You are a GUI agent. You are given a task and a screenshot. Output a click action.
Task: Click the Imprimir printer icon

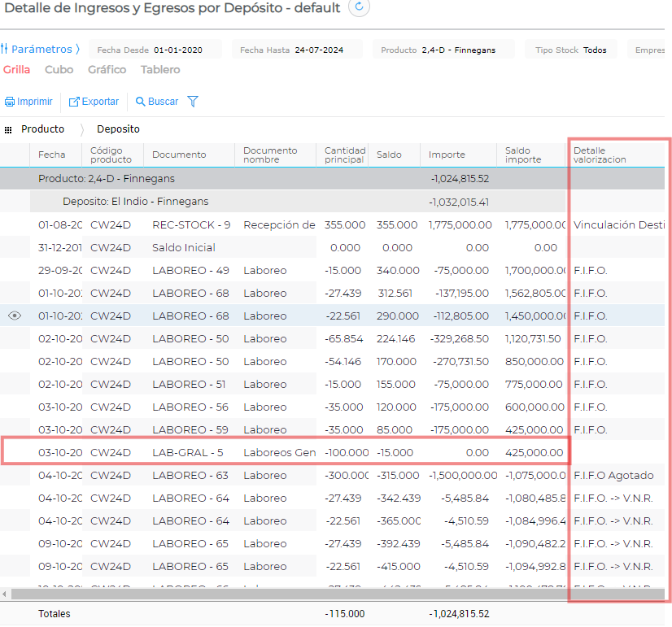click(x=10, y=102)
